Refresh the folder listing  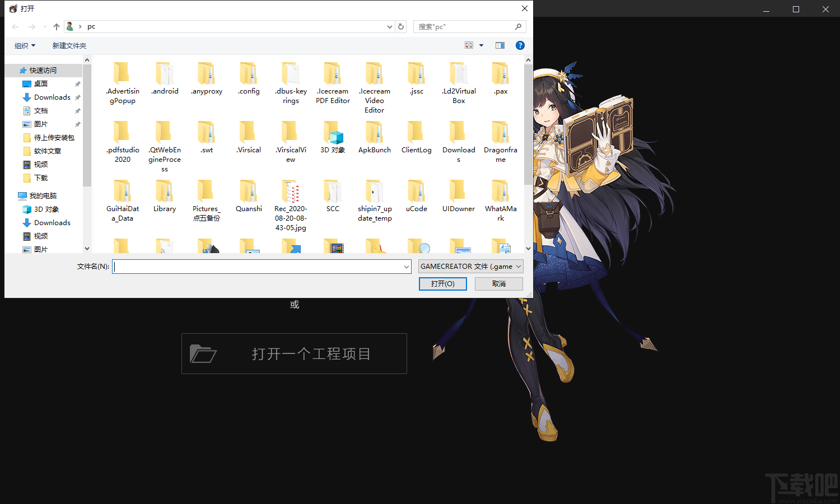pos(401,26)
